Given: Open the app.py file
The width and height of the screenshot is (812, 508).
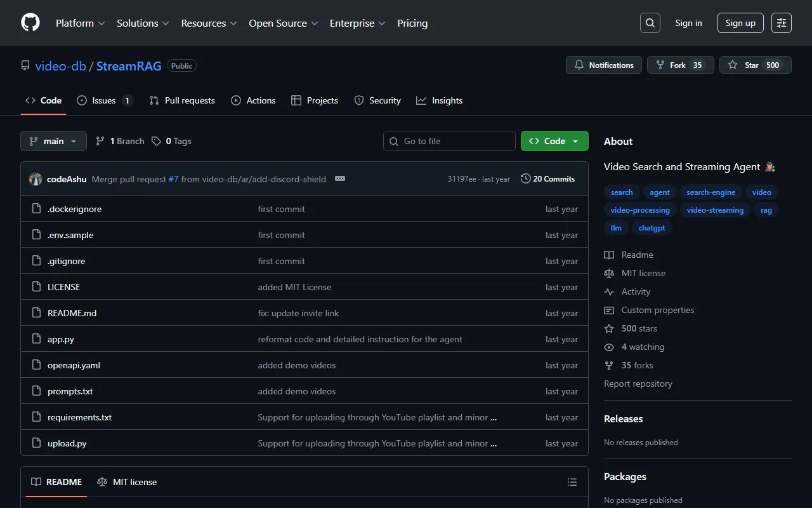Looking at the screenshot, I should [x=61, y=339].
